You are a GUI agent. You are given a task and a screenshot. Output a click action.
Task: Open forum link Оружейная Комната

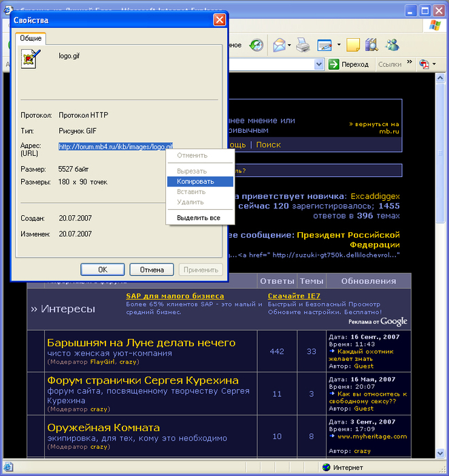click(x=103, y=428)
